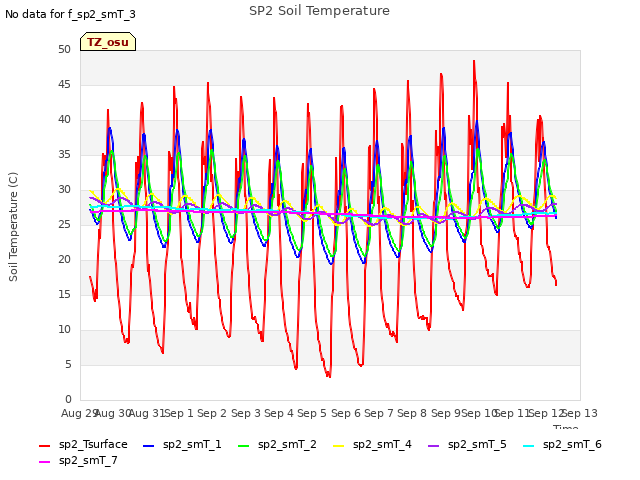The height and width of the screenshot is (480, 640).
Task: Click the 0 y-axis tick label
Action: tap(68, 399)
